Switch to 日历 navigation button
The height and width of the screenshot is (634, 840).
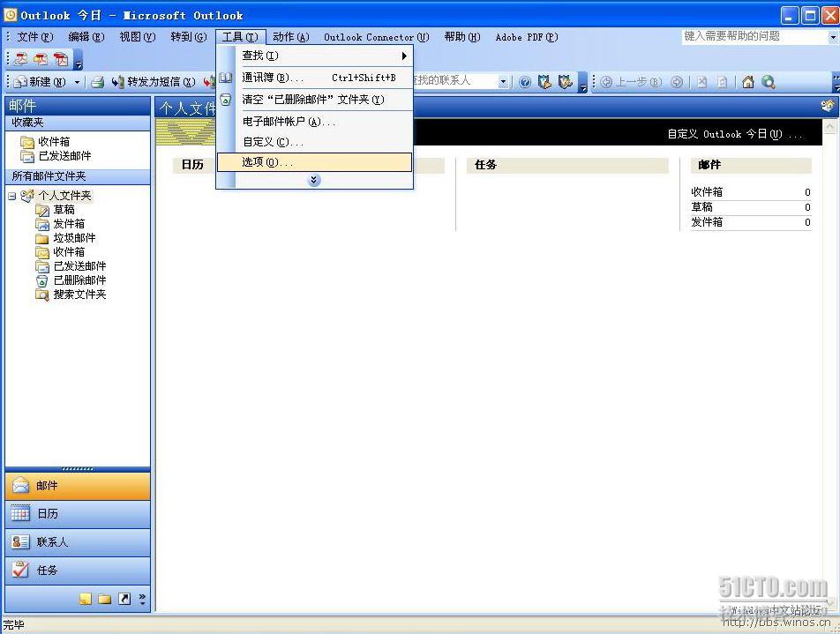[x=78, y=514]
